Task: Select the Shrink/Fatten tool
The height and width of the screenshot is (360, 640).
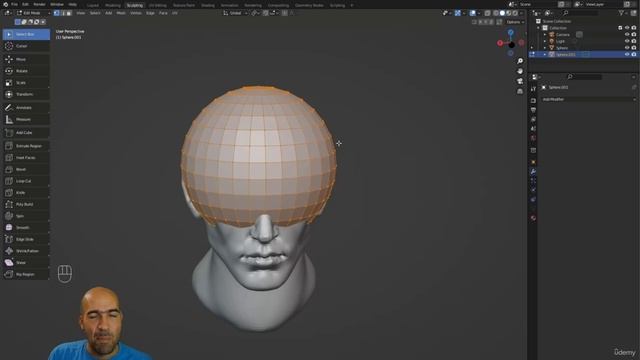Action: [x=26, y=251]
